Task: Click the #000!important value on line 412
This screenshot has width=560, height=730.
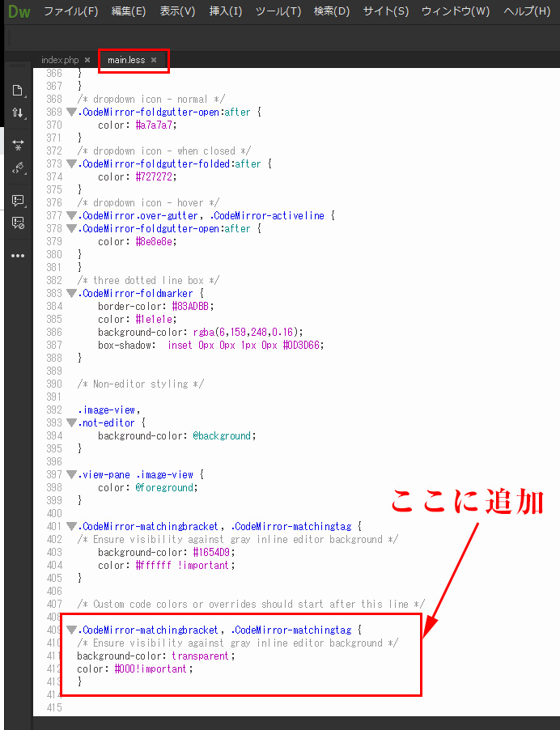Action: tap(151, 669)
